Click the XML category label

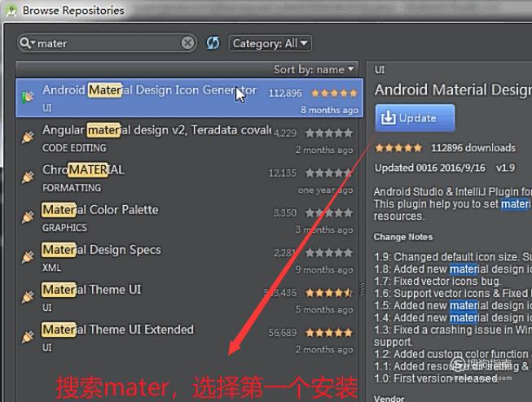[x=51, y=268]
